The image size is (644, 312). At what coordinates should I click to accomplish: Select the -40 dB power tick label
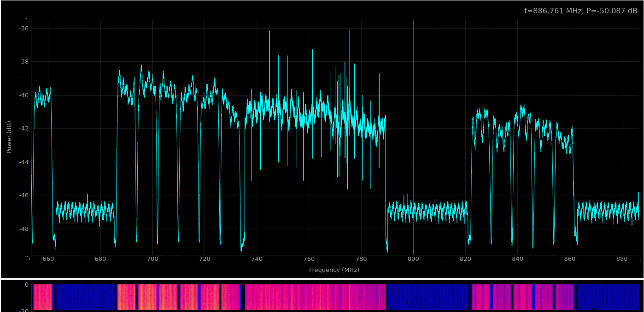24,95
